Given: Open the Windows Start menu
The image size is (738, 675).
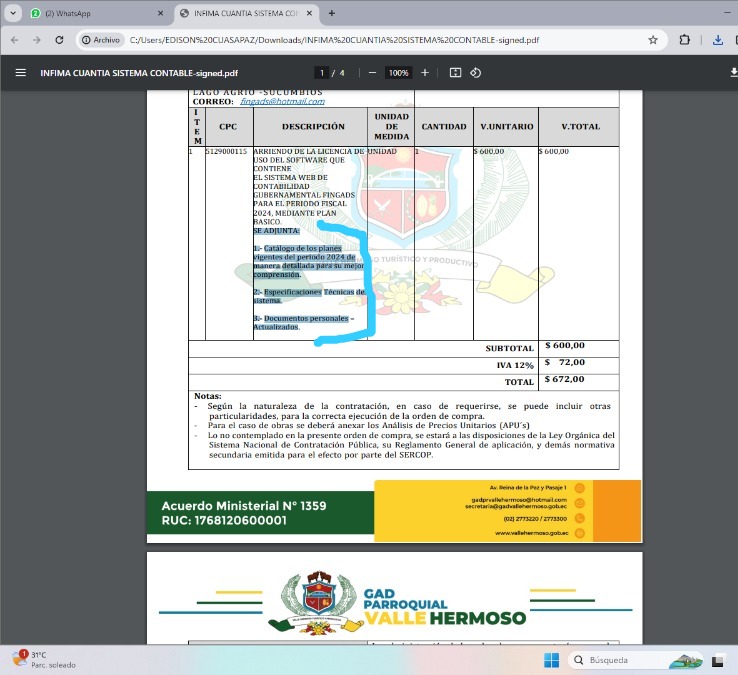Looking at the screenshot, I should (x=551, y=660).
